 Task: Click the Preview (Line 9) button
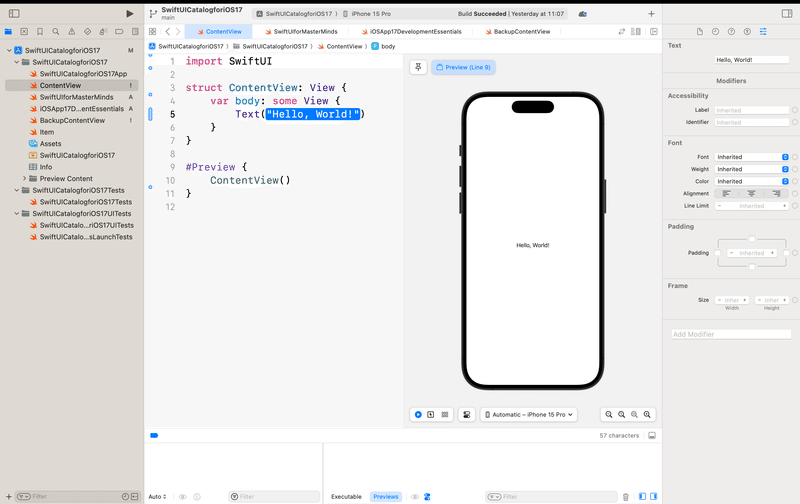(463, 67)
